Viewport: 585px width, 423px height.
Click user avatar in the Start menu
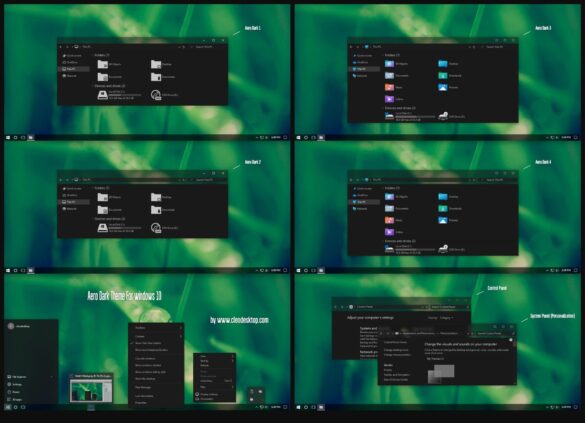[11, 326]
